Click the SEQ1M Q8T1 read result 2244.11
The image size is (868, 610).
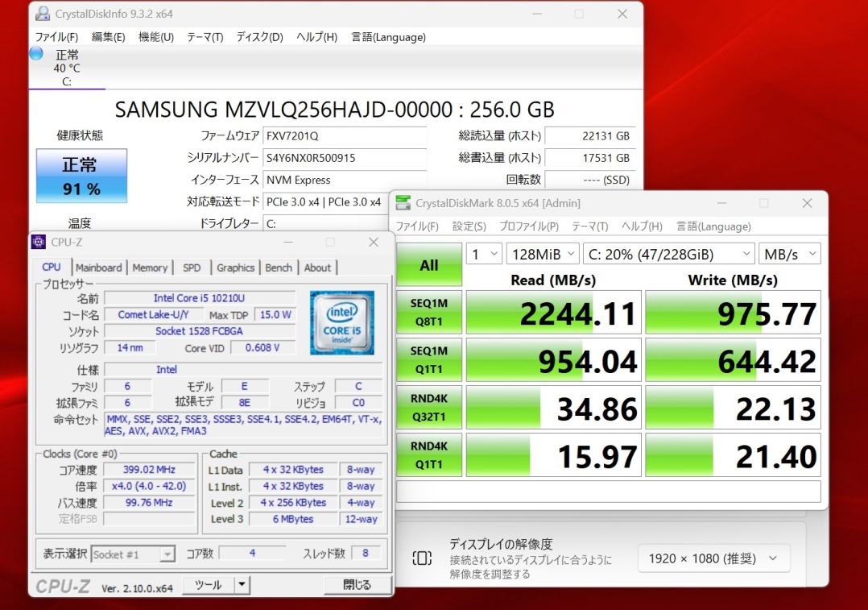554,313
